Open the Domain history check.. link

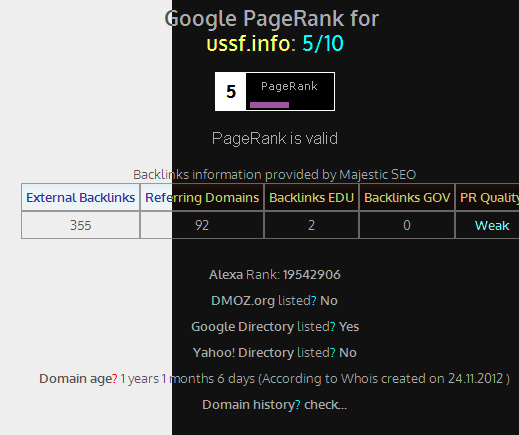325,405
